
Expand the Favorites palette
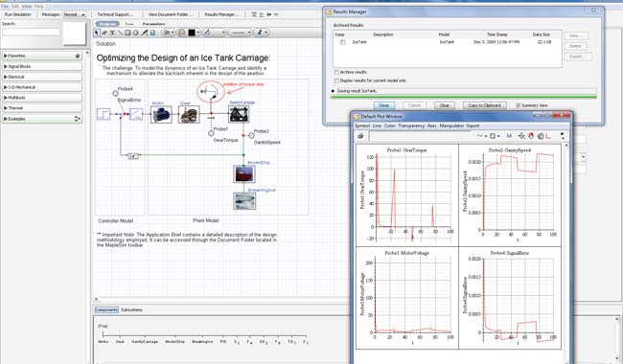click(x=42, y=56)
